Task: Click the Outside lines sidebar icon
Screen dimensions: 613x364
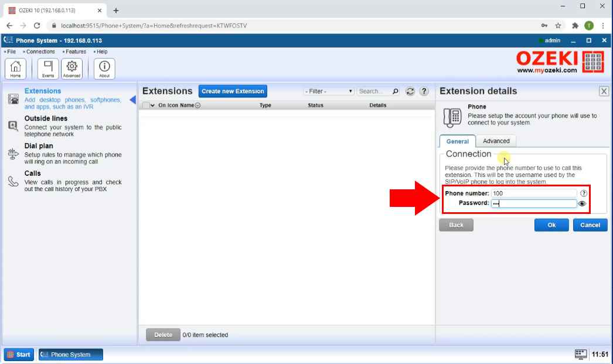Action: [x=13, y=126]
